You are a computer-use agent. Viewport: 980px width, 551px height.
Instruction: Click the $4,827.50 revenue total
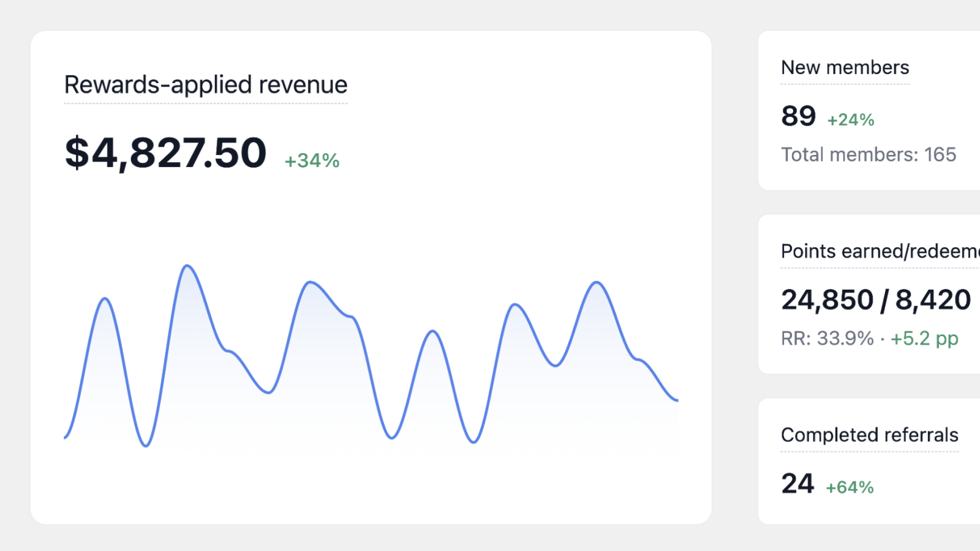(166, 152)
